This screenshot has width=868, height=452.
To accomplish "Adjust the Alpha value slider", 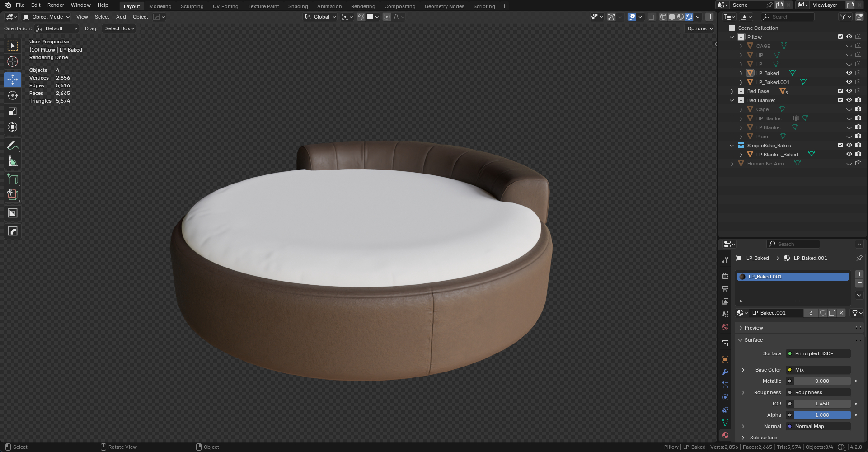I will [822, 415].
